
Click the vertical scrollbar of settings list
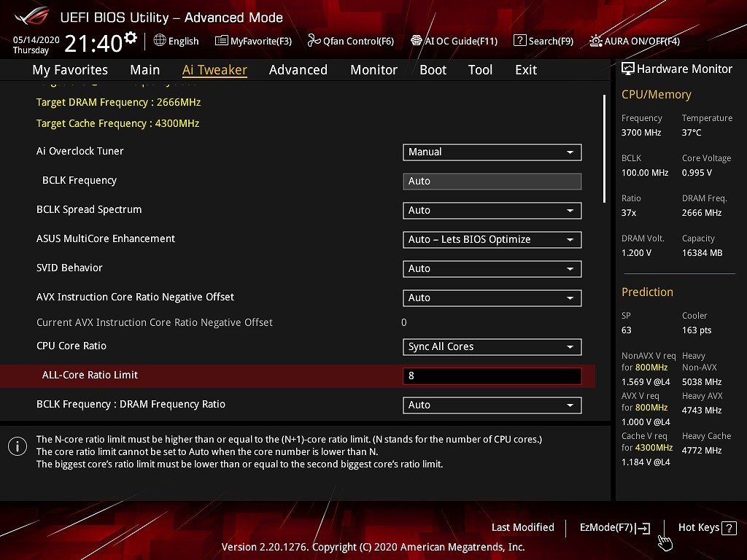click(x=604, y=149)
